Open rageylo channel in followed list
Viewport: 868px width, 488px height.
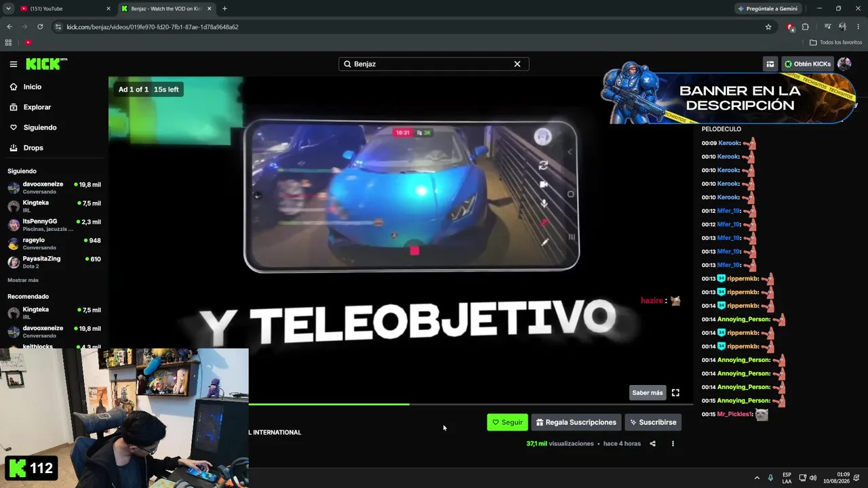54,243
